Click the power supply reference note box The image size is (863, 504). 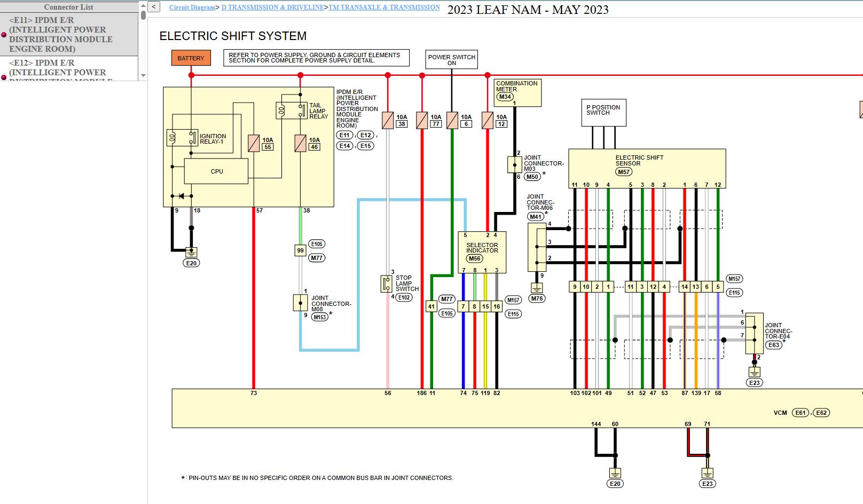click(316, 58)
